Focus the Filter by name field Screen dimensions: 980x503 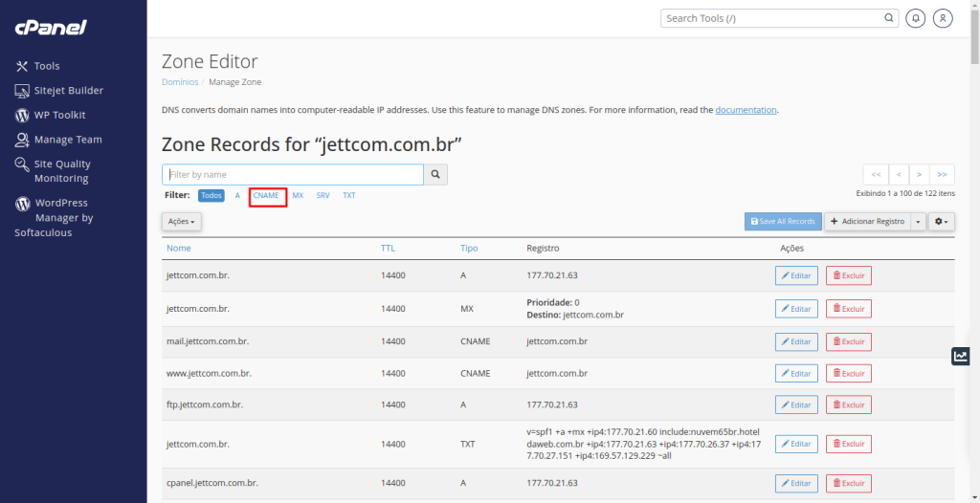point(292,175)
